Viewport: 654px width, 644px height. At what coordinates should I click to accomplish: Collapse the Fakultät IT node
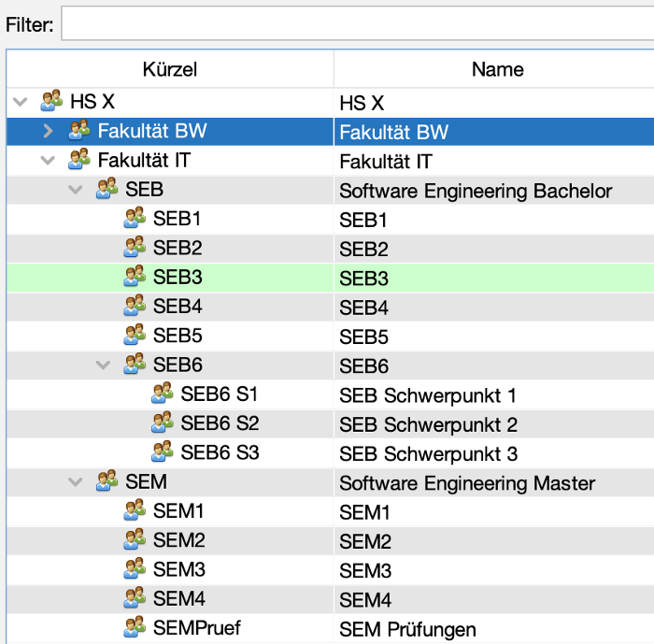(49, 161)
